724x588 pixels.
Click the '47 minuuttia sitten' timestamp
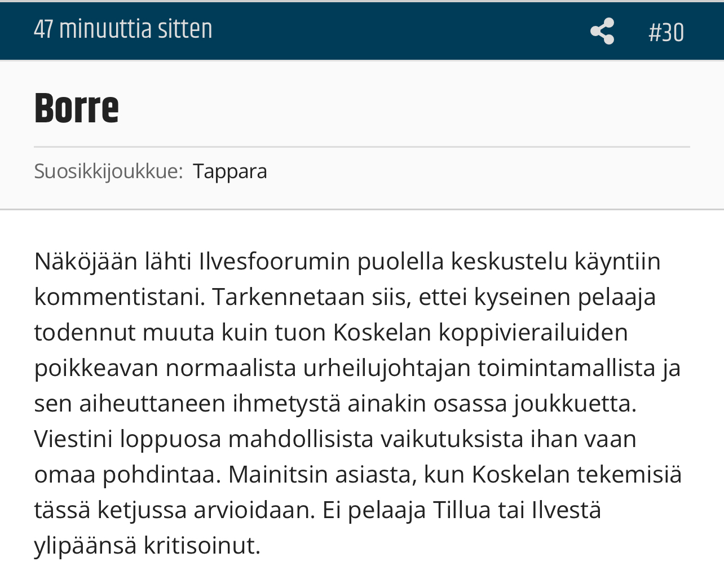coord(123,29)
